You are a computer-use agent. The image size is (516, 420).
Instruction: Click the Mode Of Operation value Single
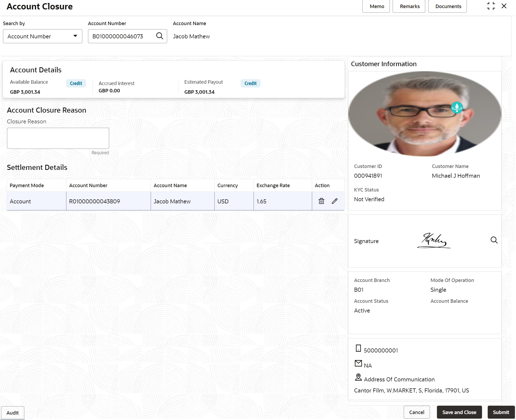click(x=438, y=290)
